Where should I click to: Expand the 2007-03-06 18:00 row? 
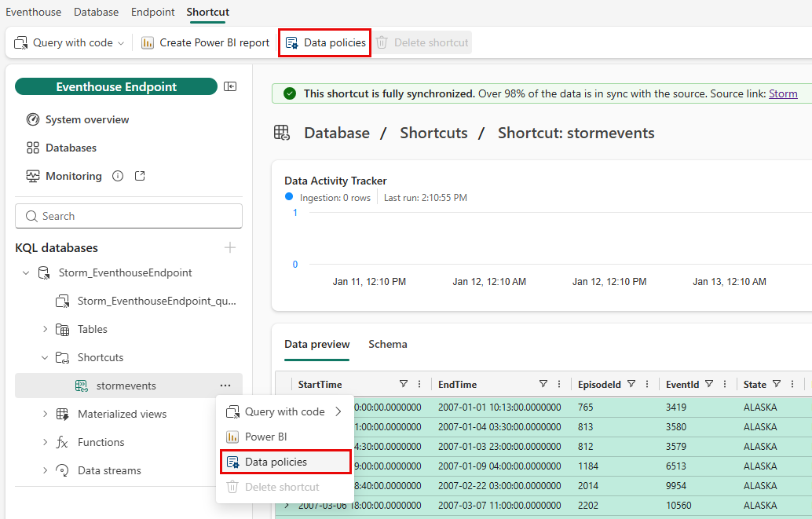pyautogui.click(x=287, y=505)
